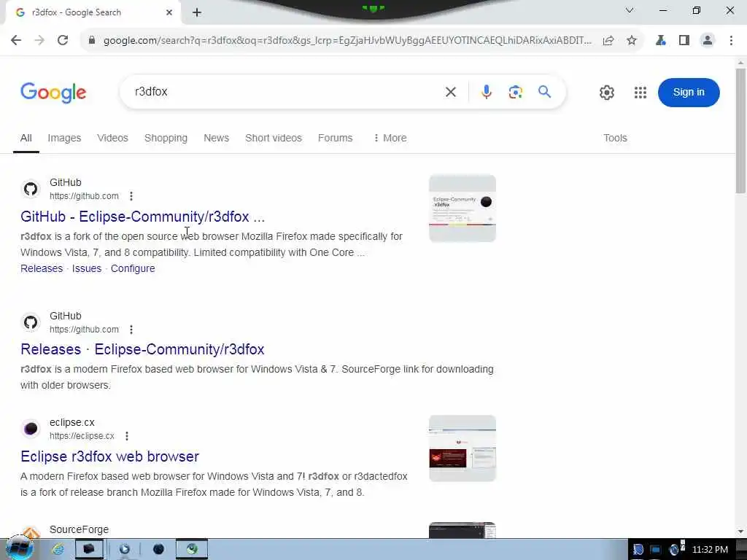Open options for eclipse.cx result

127,436
